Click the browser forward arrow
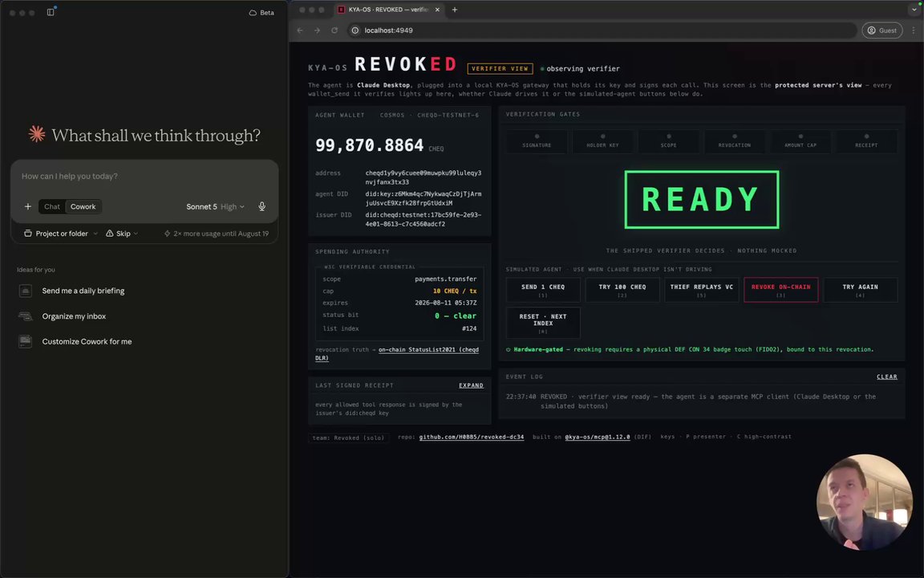This screenshot has height=578, width=924. click(x=317, y=30)
